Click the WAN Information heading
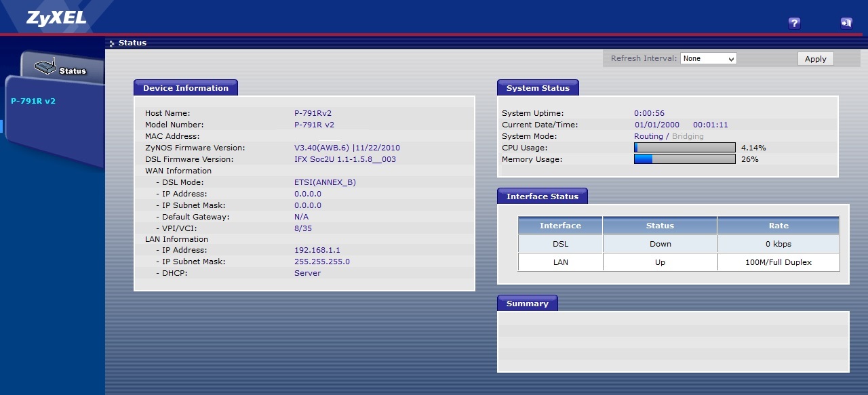This screenshot has height=395, width=868. point(178,171)
